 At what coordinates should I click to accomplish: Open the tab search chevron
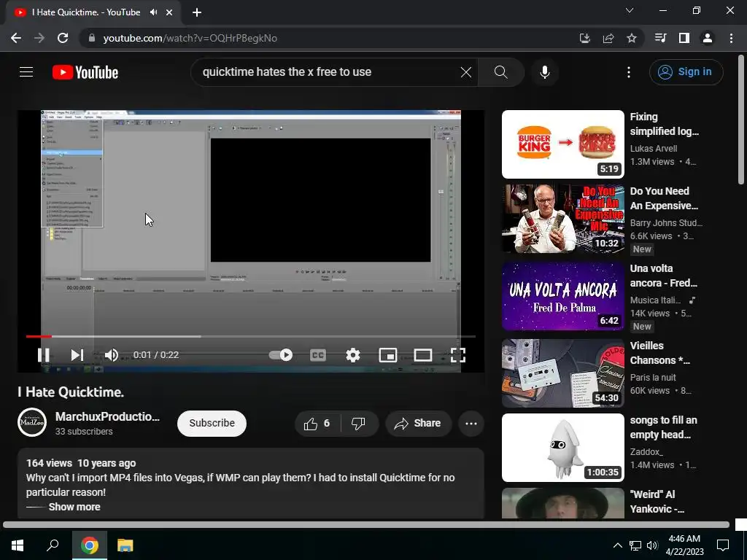[x=630, y=10]
